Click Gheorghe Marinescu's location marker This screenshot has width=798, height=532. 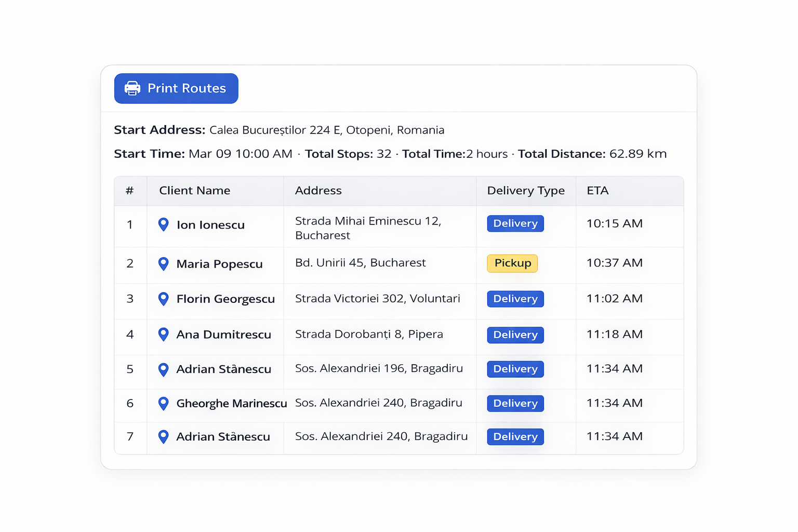coord(164,403)
